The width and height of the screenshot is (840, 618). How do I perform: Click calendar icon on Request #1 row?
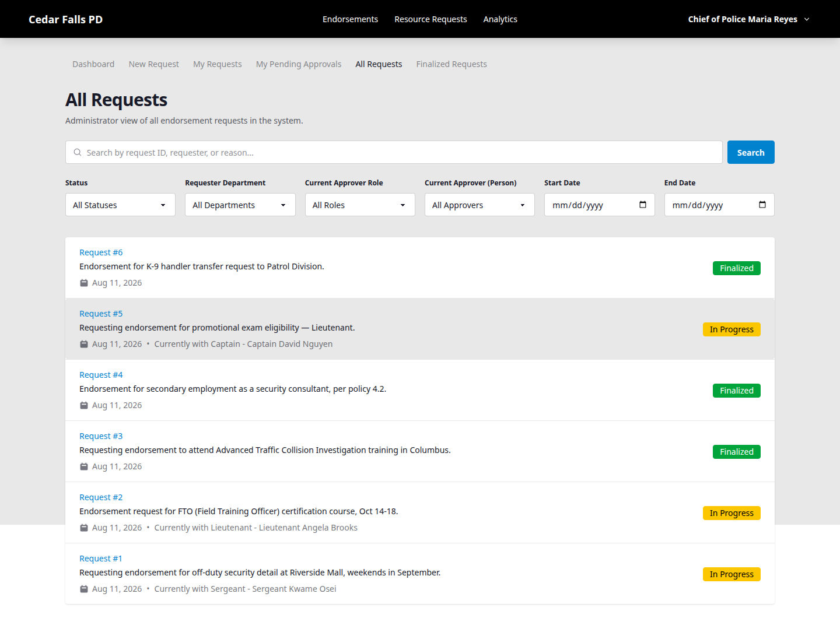pyautogui.click(x=84, y=589)
